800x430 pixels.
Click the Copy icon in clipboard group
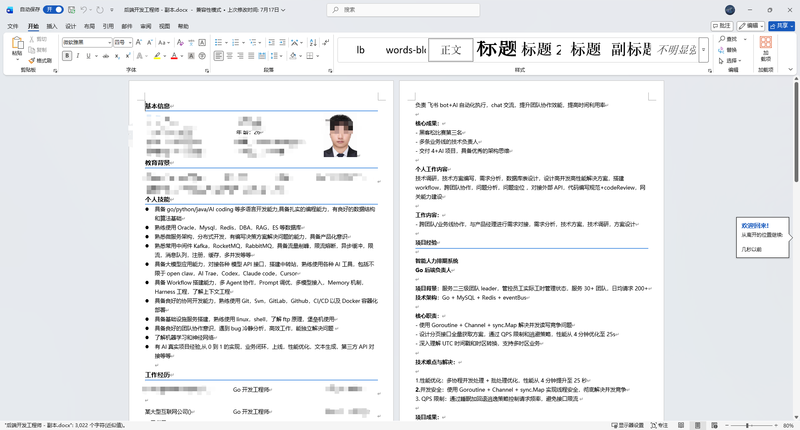point(32,49)
